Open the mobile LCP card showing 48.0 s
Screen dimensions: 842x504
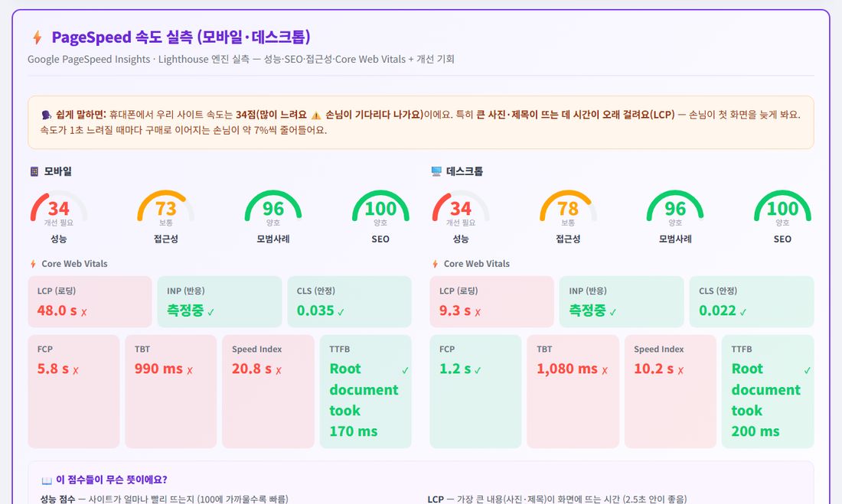coord(90,301)
